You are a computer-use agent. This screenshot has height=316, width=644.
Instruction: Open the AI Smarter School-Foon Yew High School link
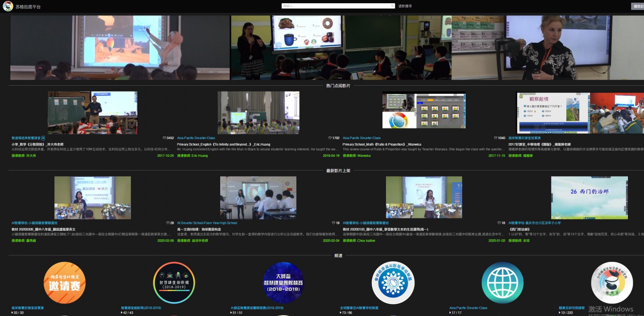point(207,223)
